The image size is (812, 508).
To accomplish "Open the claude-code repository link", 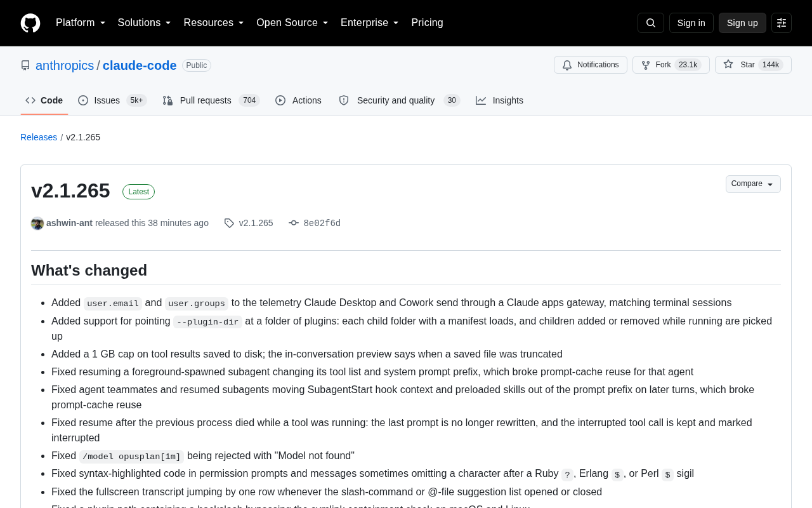I will pos(140,65).
